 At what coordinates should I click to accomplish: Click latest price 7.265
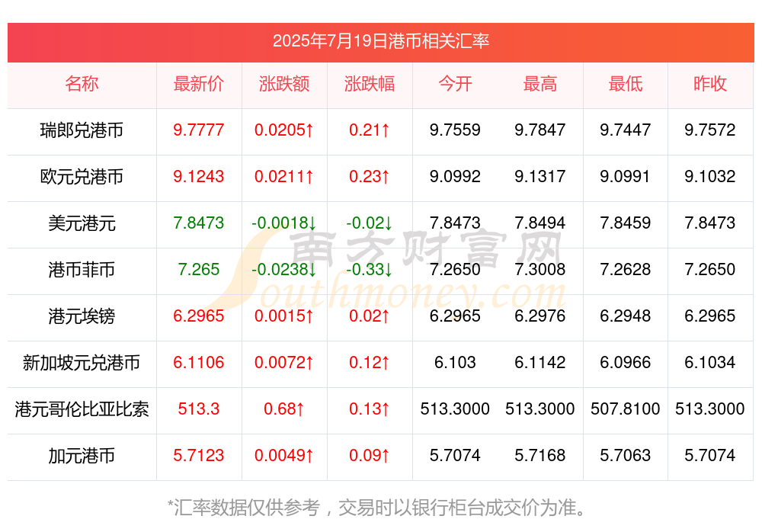click(x=198, y=269)
